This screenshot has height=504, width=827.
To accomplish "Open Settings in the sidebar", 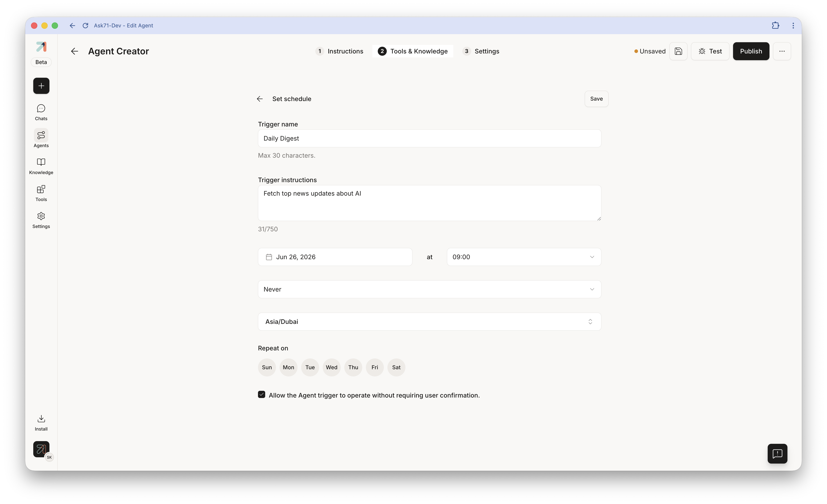I will coord(41,220).
